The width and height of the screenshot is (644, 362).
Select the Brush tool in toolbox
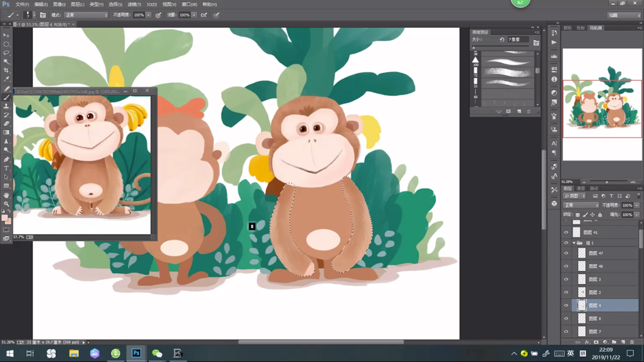click(6, 98)
